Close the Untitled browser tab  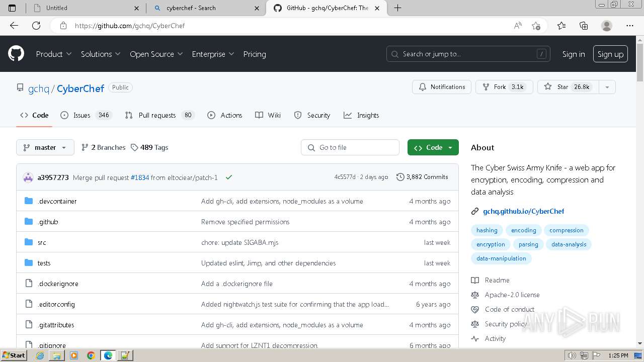click(136, 8)
